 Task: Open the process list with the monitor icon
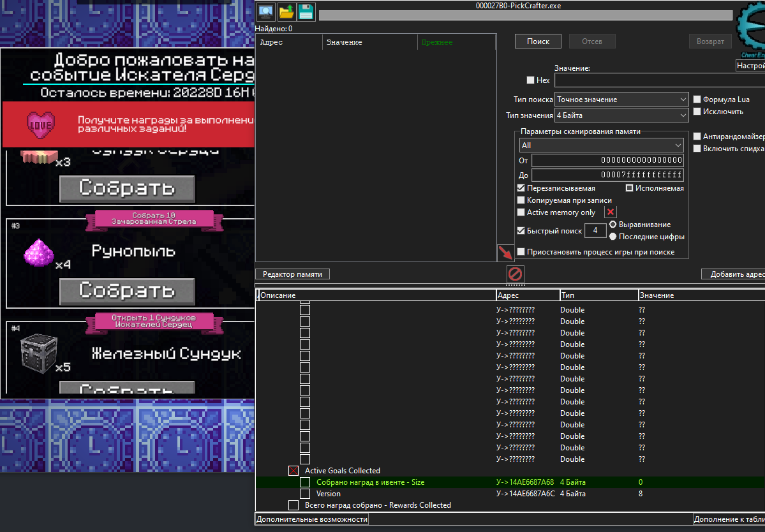click(x=266, y=12)
